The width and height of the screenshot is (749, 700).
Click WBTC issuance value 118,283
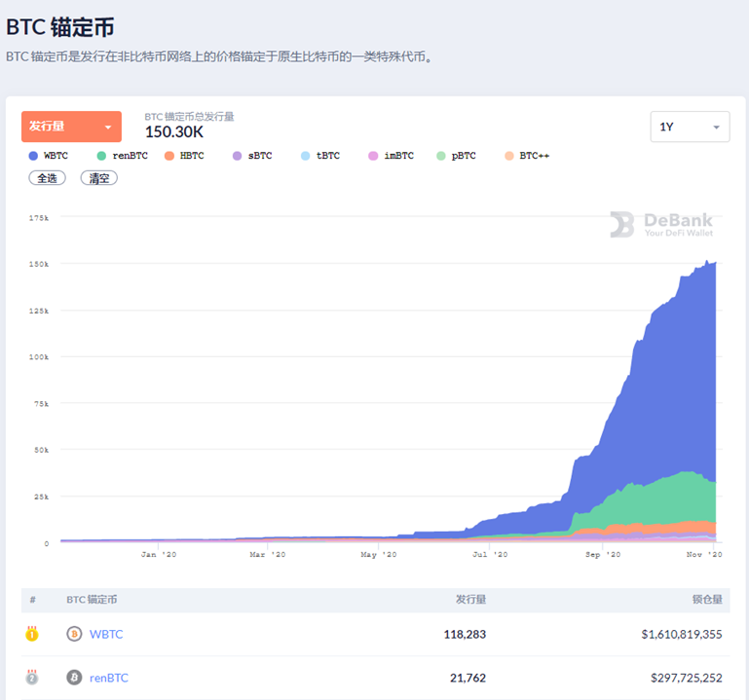465,634
